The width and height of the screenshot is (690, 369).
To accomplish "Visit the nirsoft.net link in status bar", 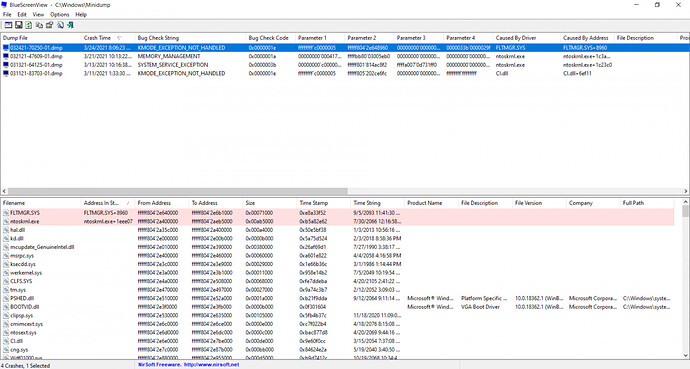I will [x=211, y=365].
